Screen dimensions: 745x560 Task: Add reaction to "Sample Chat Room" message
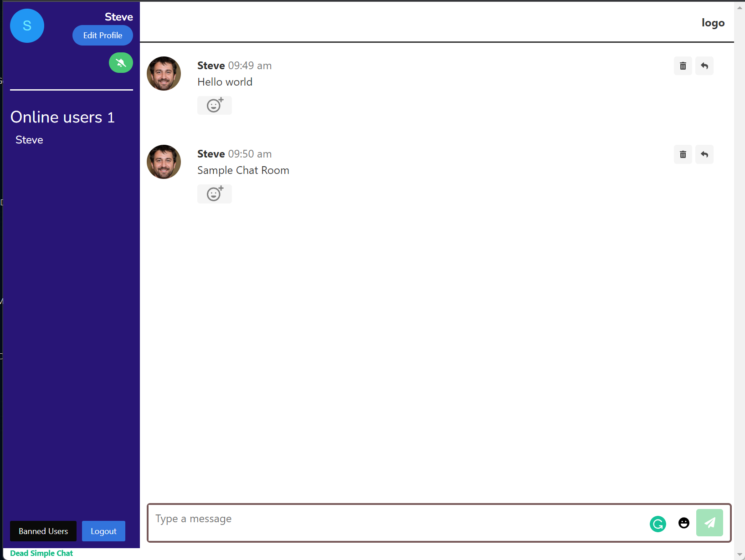214,194
